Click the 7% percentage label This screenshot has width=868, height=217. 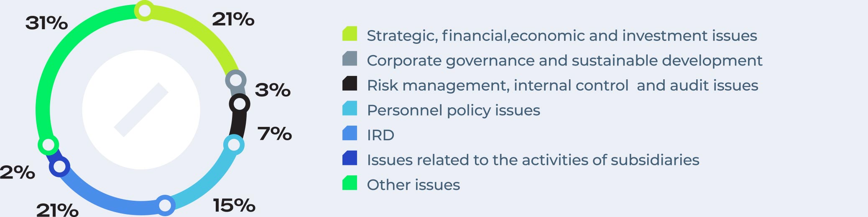pyautogui.click(x=275, y=134)
